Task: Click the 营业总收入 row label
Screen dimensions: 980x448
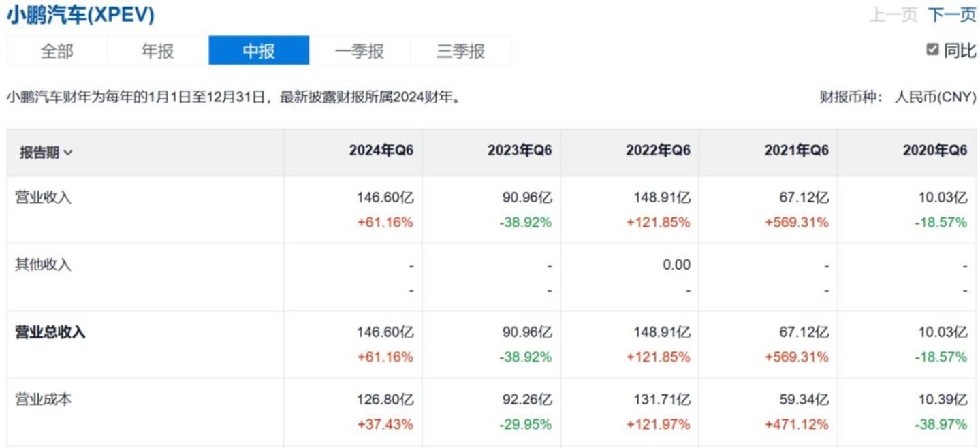Action: click(x=50, y=332)
